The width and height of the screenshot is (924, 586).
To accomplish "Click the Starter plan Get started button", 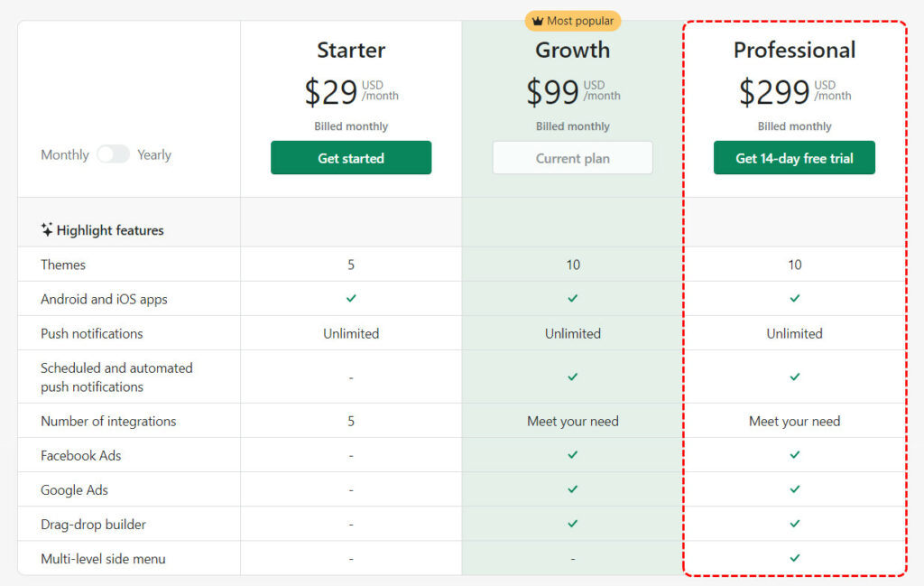I will point(351,157).
